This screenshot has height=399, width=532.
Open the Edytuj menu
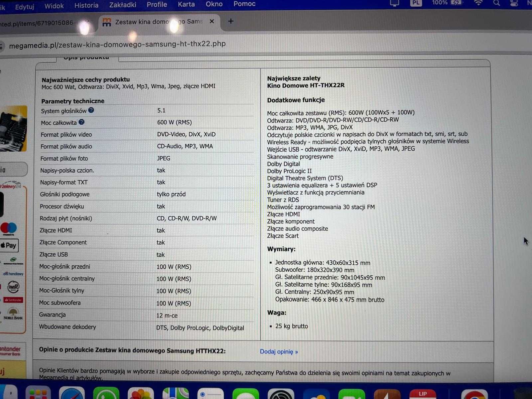(25, 7)
